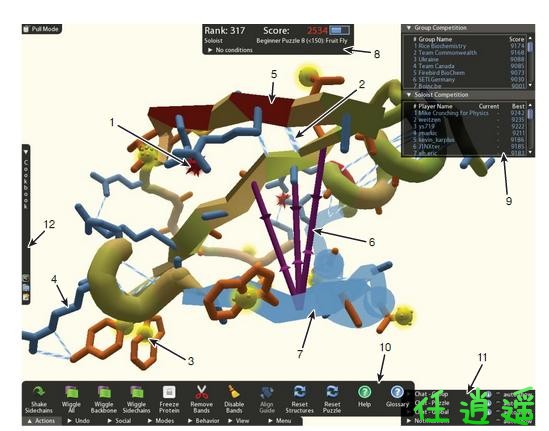Select Team Canada group row
Screen dimensions: 549x431
tap(468, 66)
